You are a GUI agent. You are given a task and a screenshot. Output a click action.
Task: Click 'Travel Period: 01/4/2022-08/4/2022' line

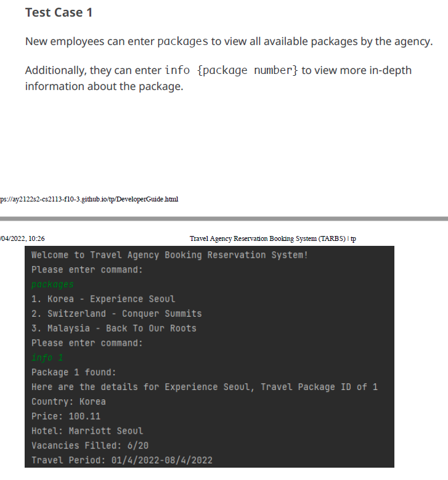[121, 460]
